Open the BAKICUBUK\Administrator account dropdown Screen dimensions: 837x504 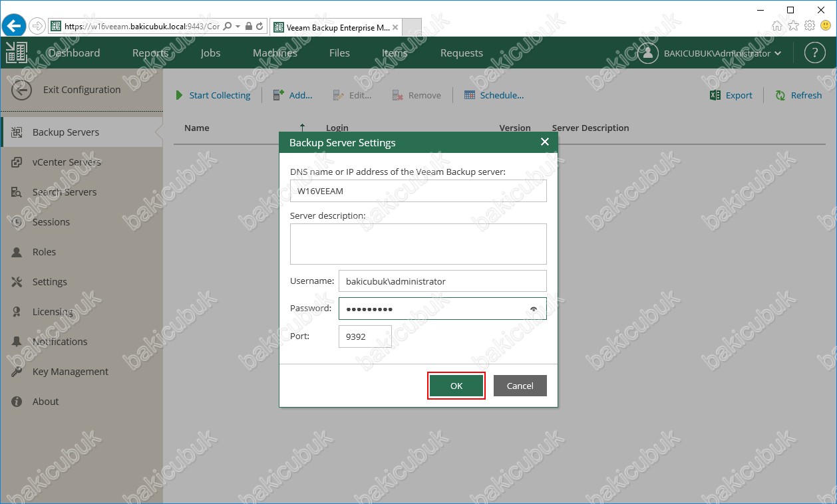coord(723,53)
